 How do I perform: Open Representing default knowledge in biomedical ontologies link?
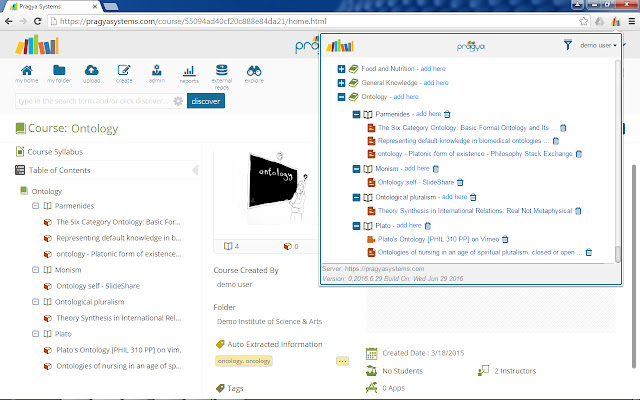pos(463,141)
